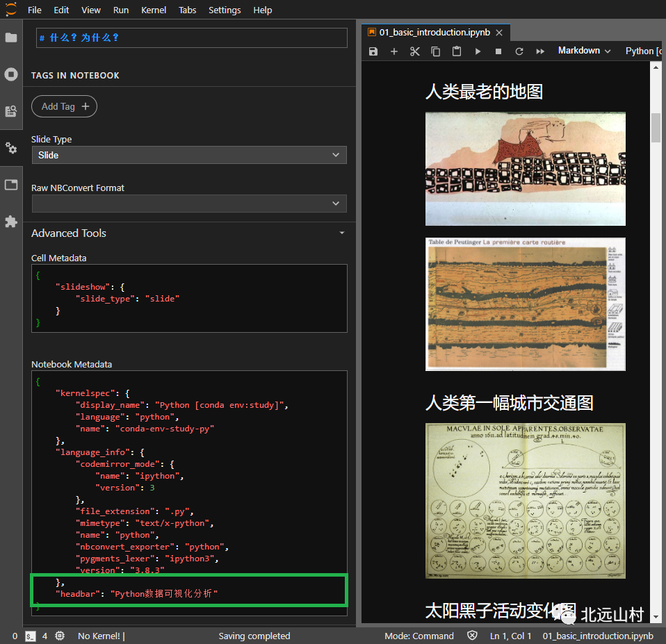Click 'Ln 1, Col 1' in status bar
The width and height of the screenshot is (666, 644).
point(510,636)
